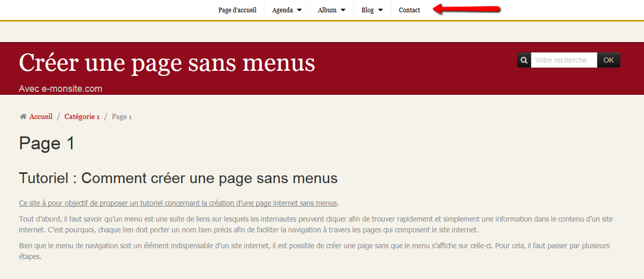Click the site title Créer une page sans menus
Image resolution: width=644 pixels, height=279 pixels.
point(167,63)
